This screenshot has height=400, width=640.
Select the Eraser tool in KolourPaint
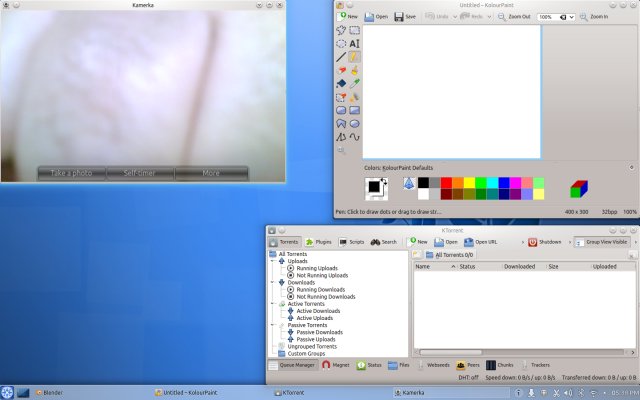341,71
